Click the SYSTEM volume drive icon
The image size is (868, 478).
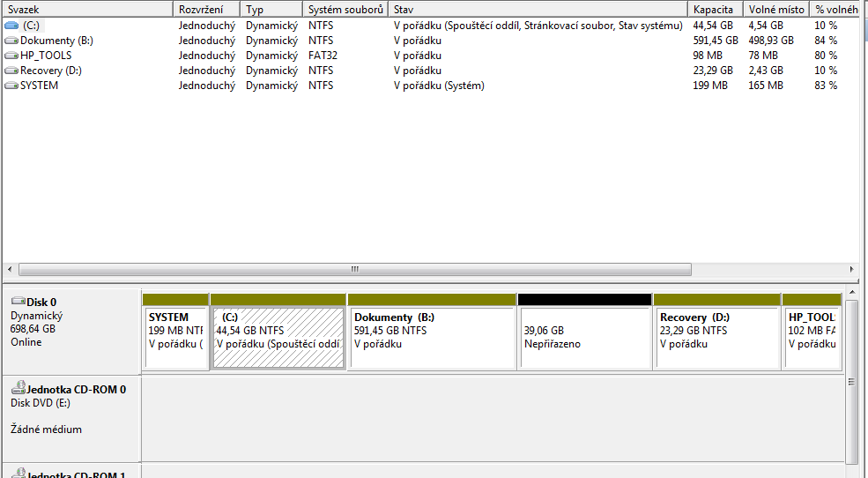[11, 86]
